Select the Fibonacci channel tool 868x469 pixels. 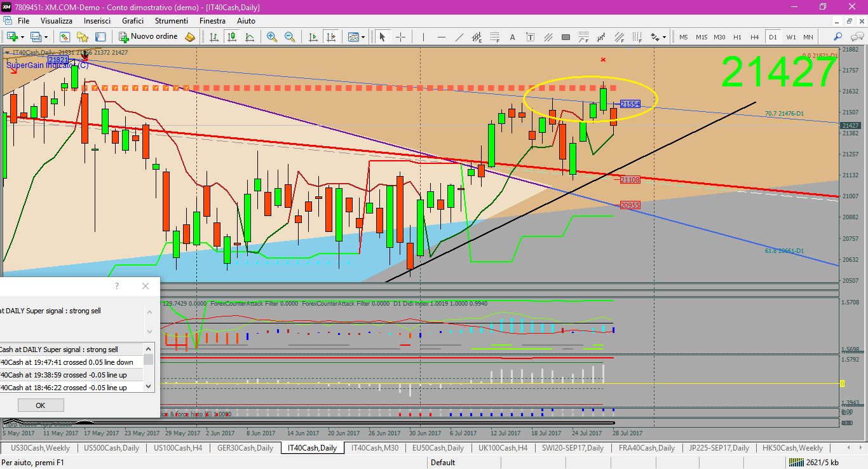619,37
